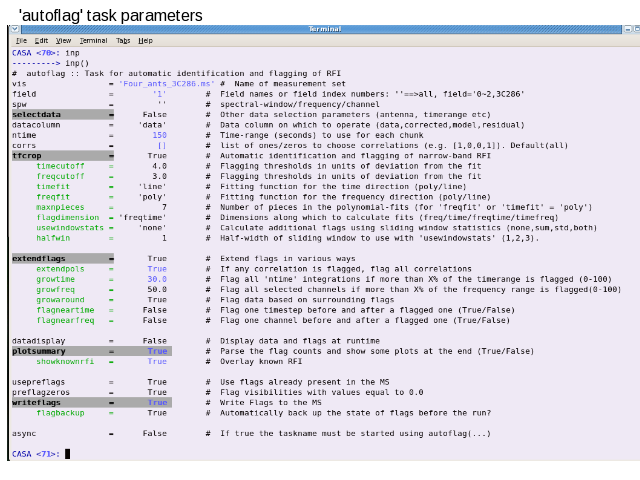Click the 'poly' value of freqfit

coord(152,197)
